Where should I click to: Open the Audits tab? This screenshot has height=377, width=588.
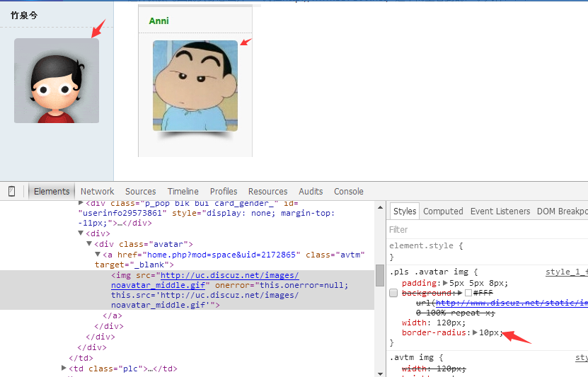[311, 191]
